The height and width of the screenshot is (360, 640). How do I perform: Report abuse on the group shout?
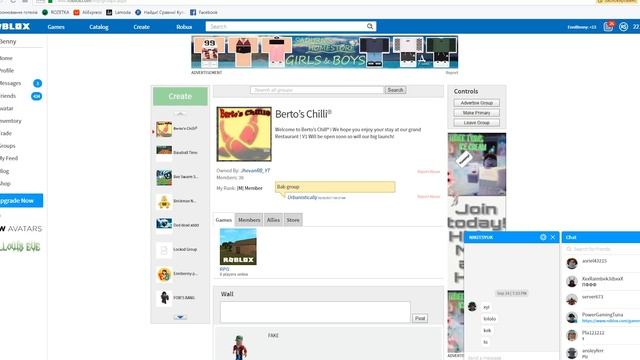pyautogui.click(x=429, y=197)
